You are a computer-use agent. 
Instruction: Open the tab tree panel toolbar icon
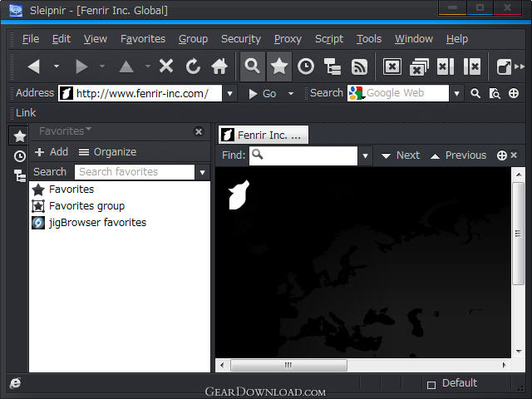coord(332,66)
